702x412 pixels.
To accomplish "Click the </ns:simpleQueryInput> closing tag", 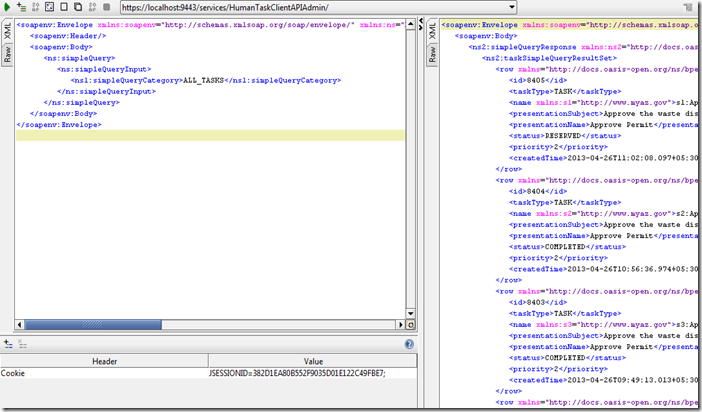I will tap(107, 91).
